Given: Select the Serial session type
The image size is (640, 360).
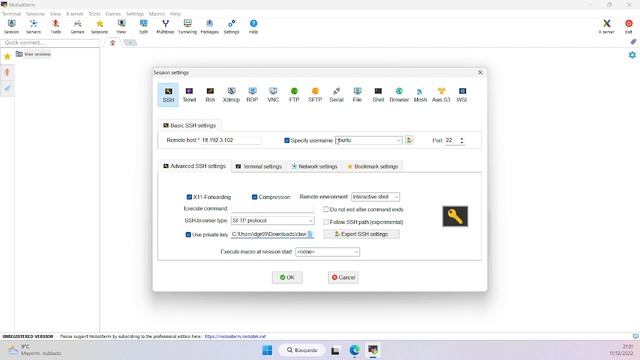Looking at the screenshot, I should [x=336, y=95].
